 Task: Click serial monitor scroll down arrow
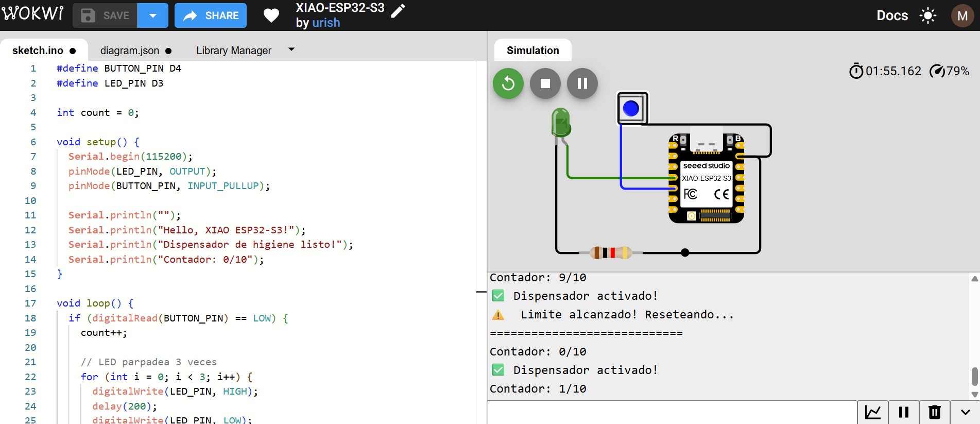click(974, 395)
